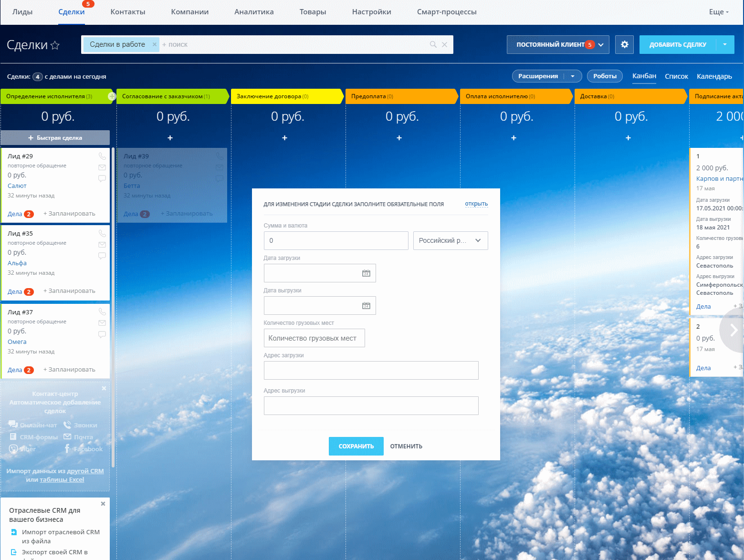
Task: Click the открыть link in the dialog
Action: pyautogui.click(x=476, y=204)
